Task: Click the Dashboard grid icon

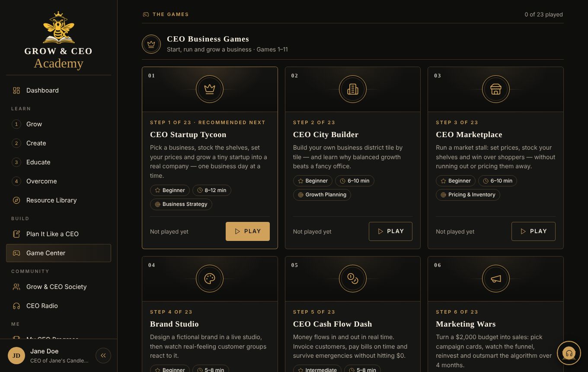Action: click(x=16, y=90)
